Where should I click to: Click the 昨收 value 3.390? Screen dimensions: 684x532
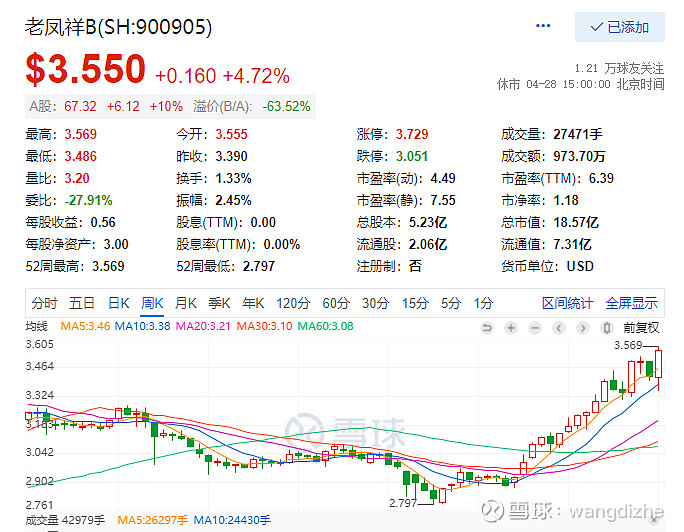(231, 156)
